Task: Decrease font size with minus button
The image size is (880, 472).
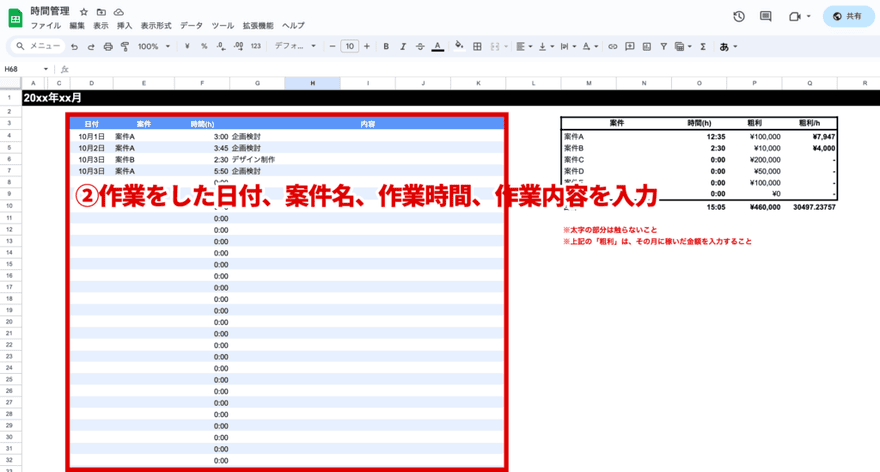Action: point(332,47)
